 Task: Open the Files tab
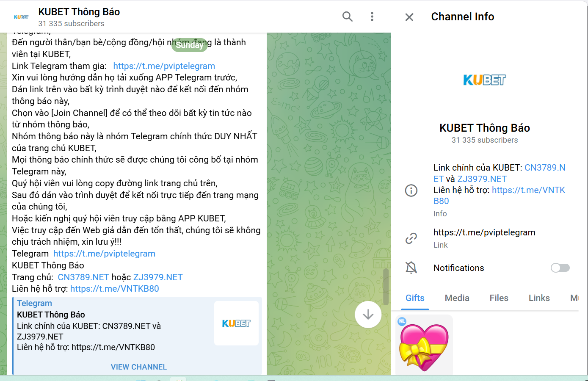499,298
